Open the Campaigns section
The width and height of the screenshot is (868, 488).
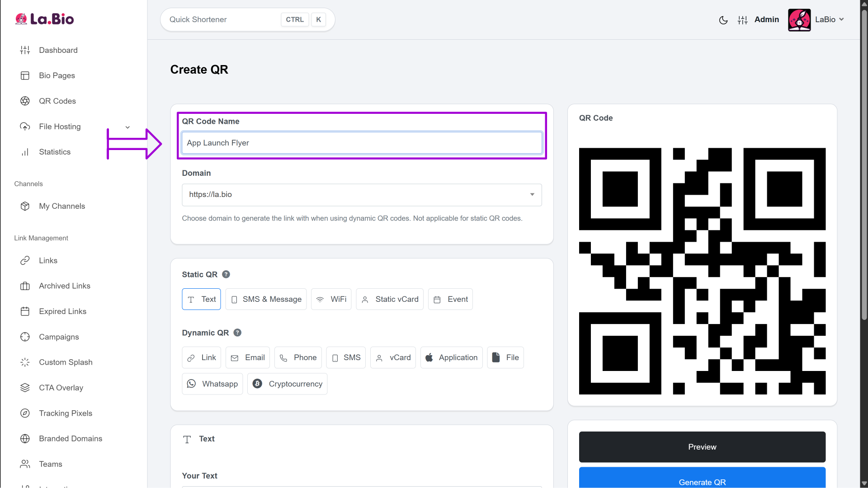tap(59, 337)
